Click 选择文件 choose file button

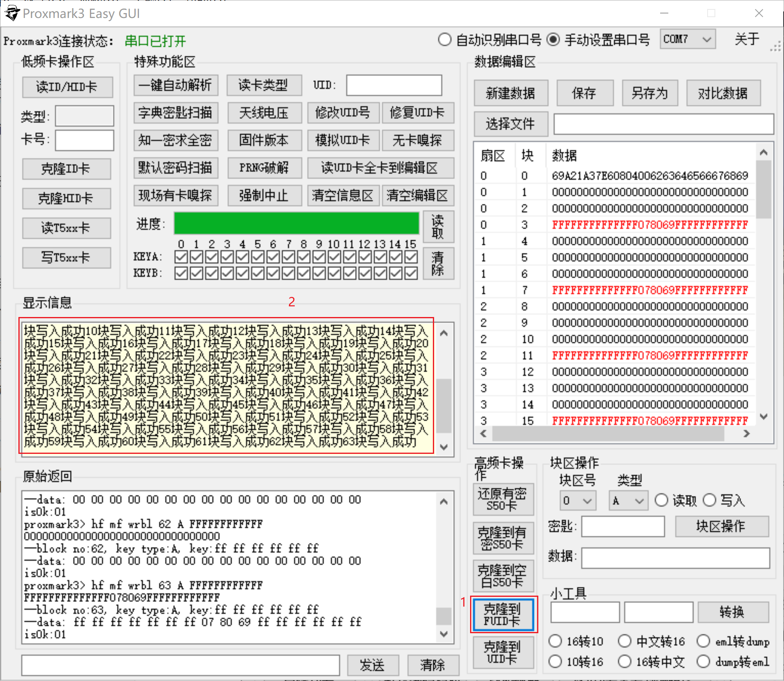[x=511, y=124]
